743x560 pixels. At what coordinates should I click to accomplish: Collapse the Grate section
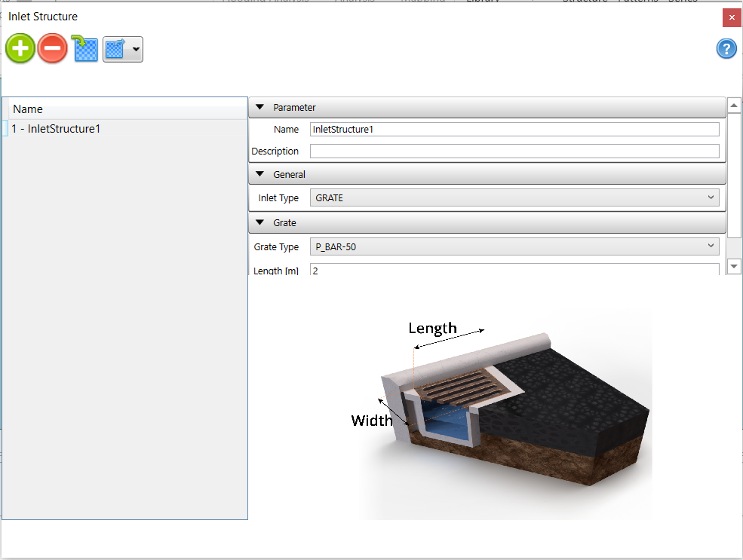[259, 222]
